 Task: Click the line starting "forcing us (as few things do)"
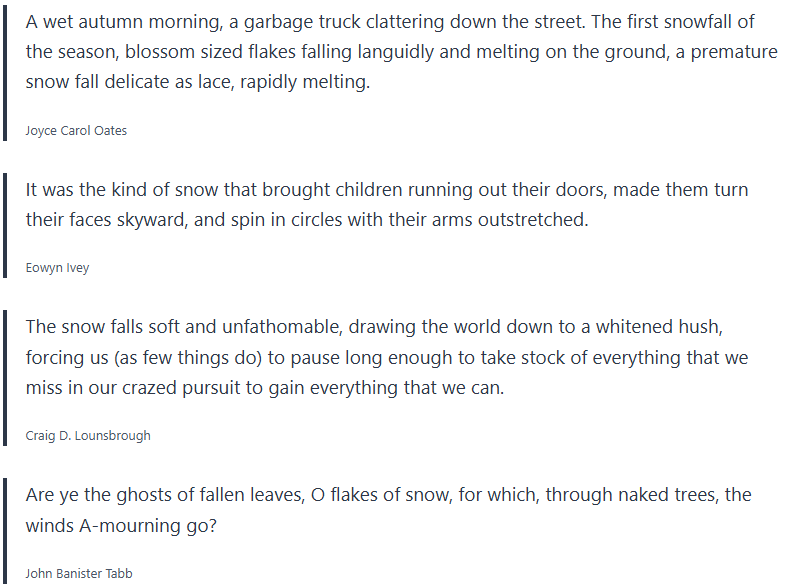(387, 357)
